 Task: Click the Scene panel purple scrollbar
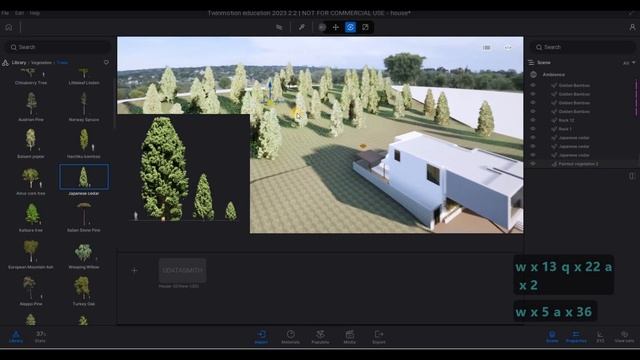(636, 98)
